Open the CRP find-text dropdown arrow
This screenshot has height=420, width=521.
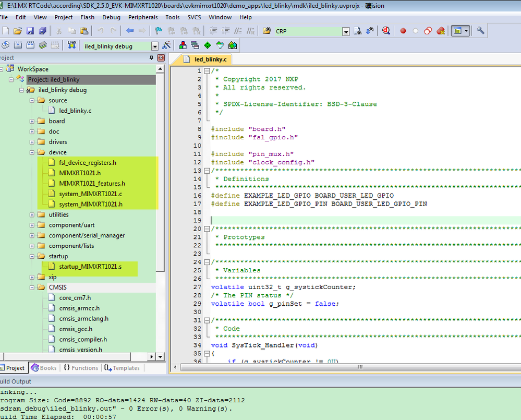click(x=346, y=31)
